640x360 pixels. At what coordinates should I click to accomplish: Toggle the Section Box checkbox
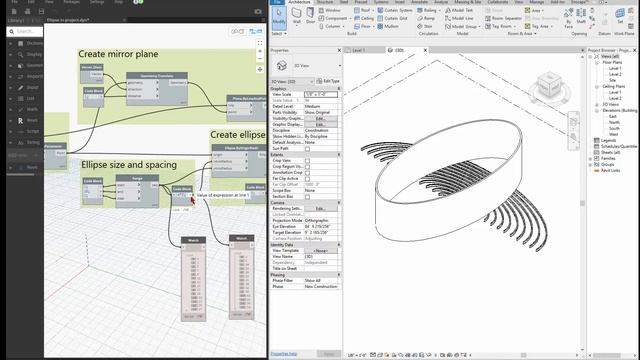tap(307, 197)
